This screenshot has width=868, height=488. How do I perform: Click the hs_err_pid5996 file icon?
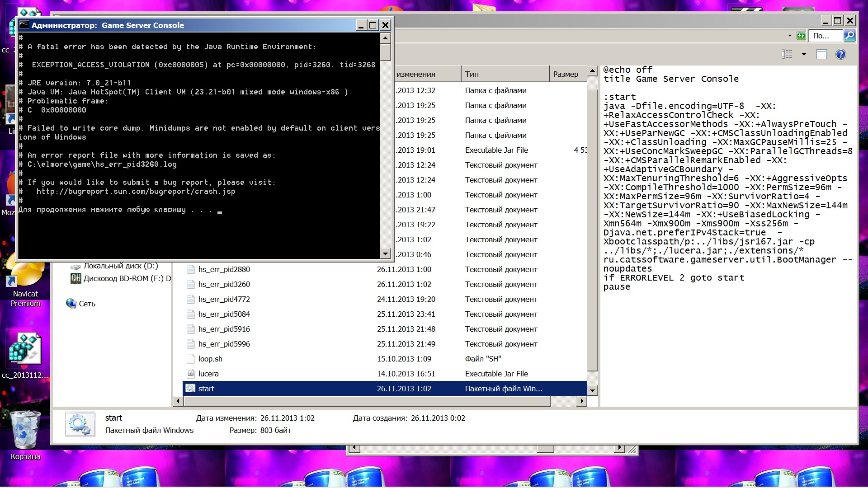pyautogui.click(x=190, y=344)
